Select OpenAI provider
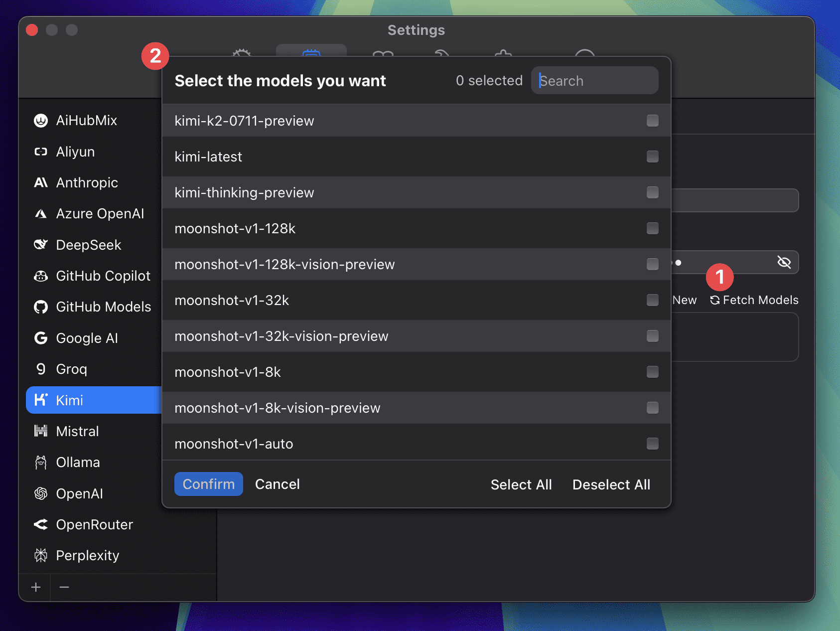 pyautogui.click(x=94, y=493)
